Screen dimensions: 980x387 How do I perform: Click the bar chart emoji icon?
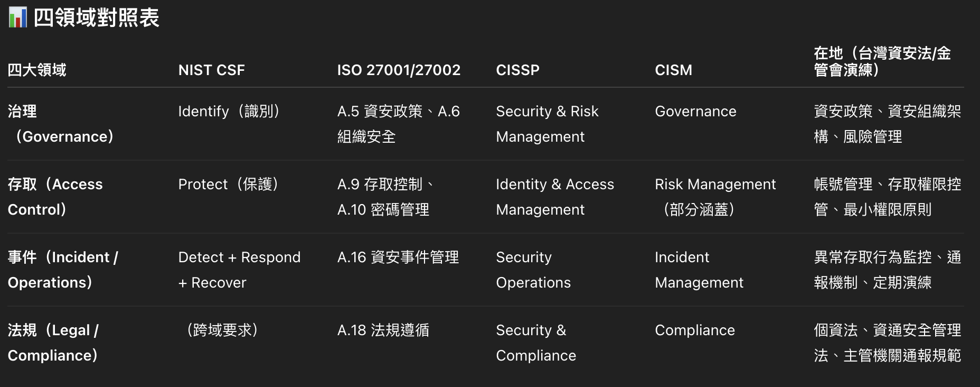(17, 17)
